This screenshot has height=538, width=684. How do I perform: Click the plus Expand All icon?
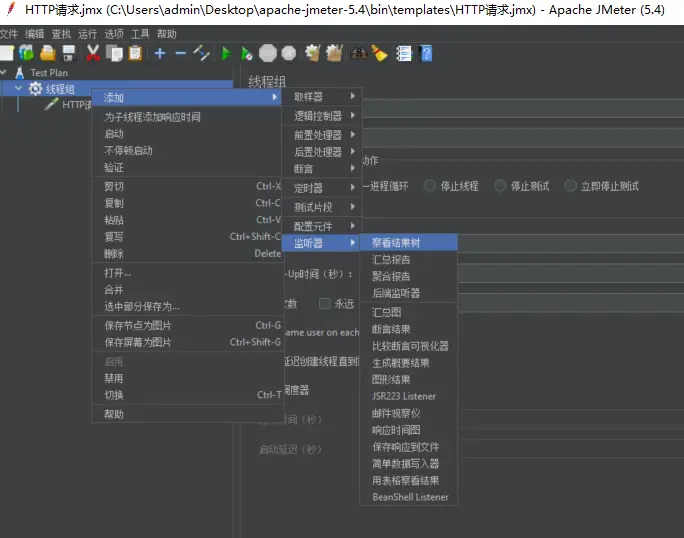click(x=159, y=53)
